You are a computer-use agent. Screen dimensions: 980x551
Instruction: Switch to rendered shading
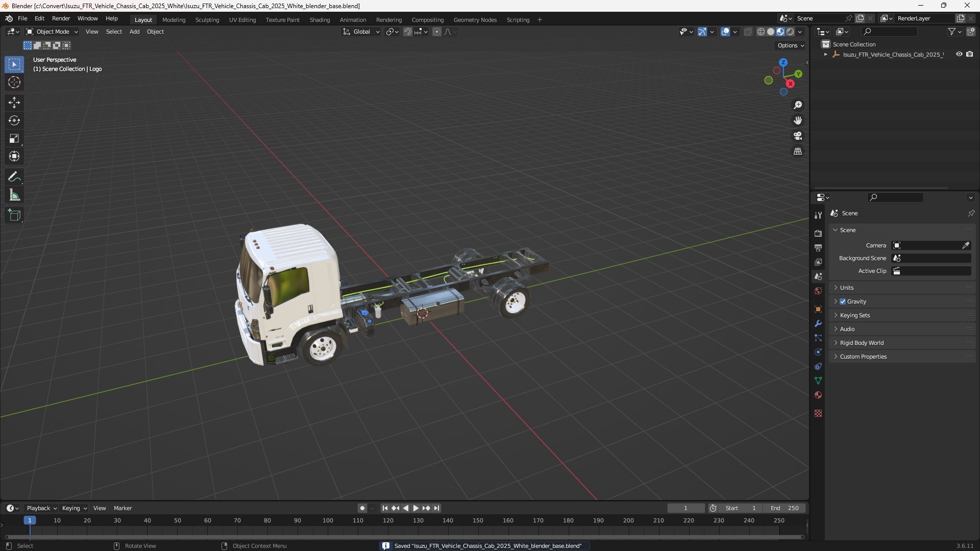click(x=790, y=32)
